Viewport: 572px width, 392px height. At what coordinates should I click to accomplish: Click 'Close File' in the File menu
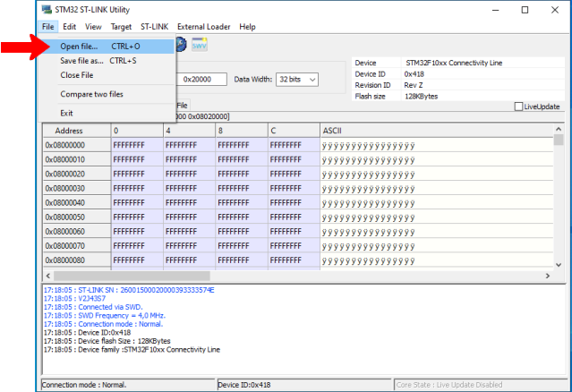tap(76, 75)
